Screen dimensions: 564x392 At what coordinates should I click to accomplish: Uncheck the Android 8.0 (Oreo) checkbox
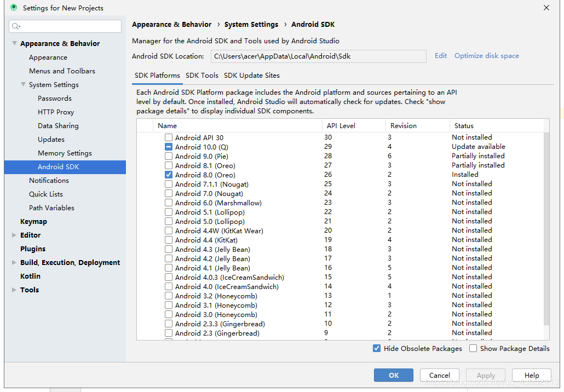pyautogui.click(x=169, y=175)
